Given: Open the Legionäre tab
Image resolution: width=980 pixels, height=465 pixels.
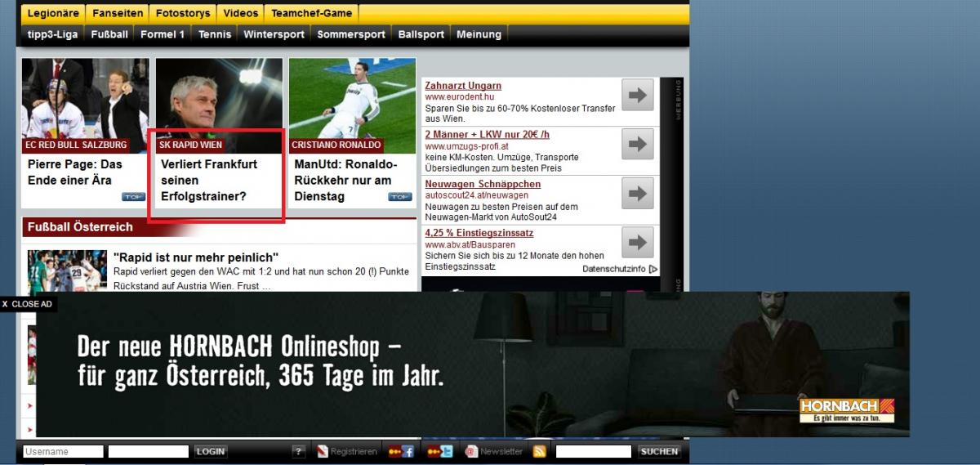Looking at the screenshot, I should coord(51,13).
